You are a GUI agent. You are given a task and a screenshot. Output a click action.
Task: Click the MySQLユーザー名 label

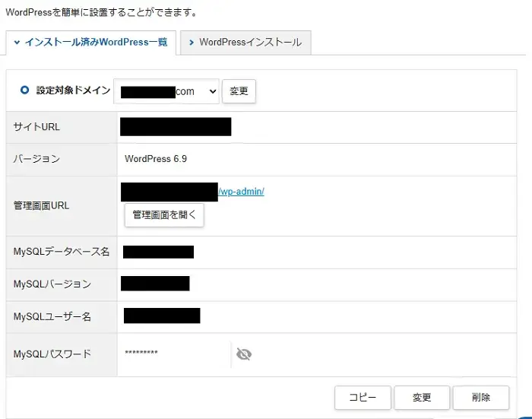click(x=52, y=316)
